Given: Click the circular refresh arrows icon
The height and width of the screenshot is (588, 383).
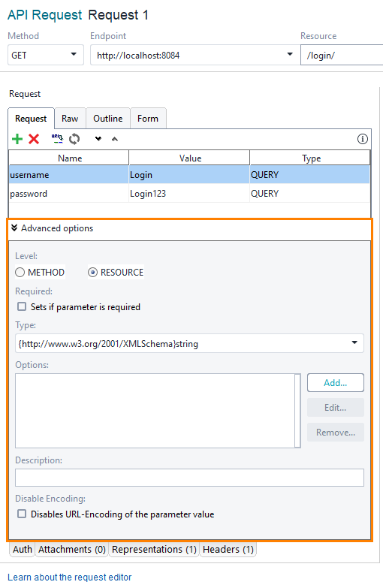Looking at the screenshot, I should coord(74,139).
